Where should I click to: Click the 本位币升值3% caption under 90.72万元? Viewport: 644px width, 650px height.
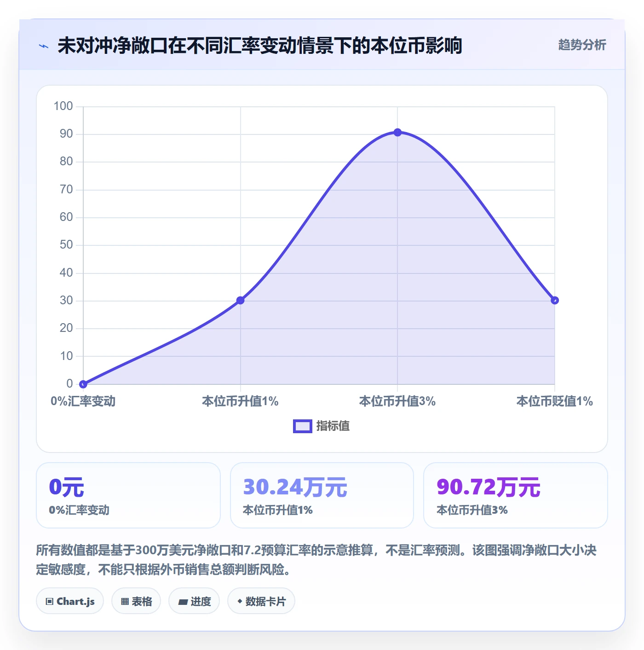pyautogui.click(x=472, y=510)
